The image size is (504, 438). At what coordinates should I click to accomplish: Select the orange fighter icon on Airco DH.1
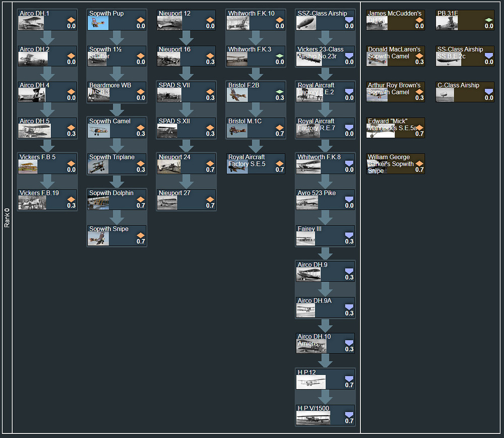pos(71,20)
